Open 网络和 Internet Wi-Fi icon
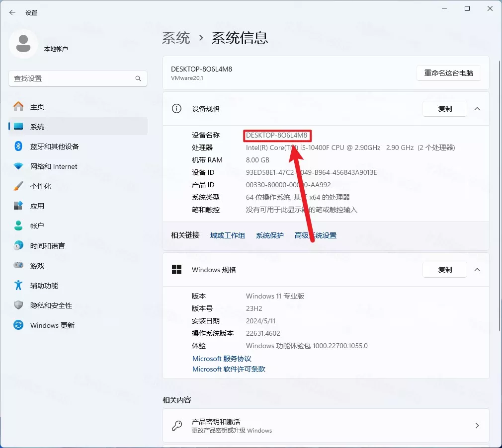 coord(18,166)
